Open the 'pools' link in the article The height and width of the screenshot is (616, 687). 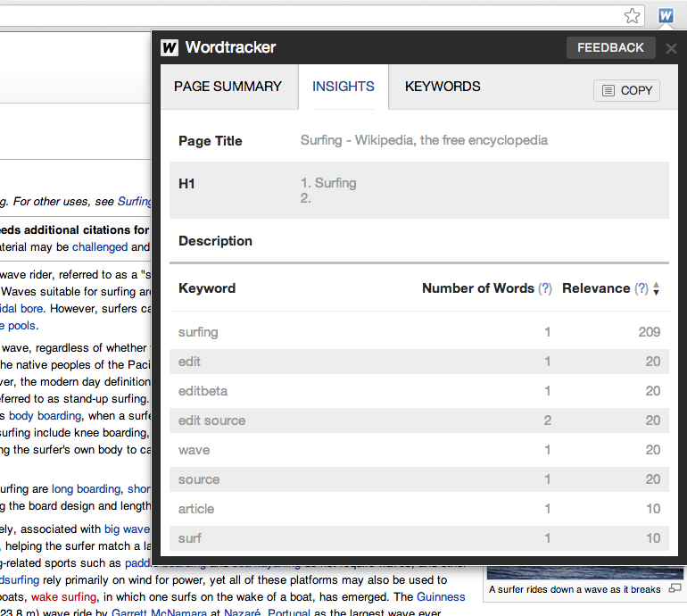[x=21, y=325]
